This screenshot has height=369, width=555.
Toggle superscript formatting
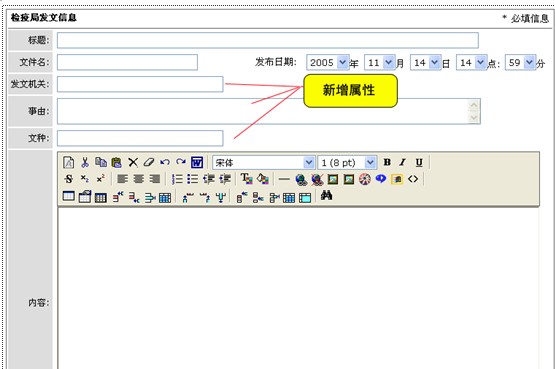point(101,178)
